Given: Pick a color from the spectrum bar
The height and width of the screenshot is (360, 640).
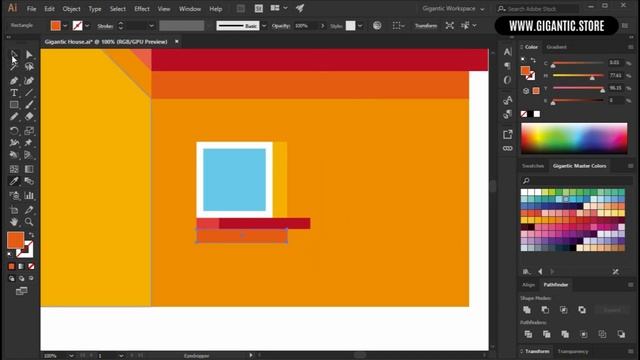Looking at the screenshot, I should [574, 138].
